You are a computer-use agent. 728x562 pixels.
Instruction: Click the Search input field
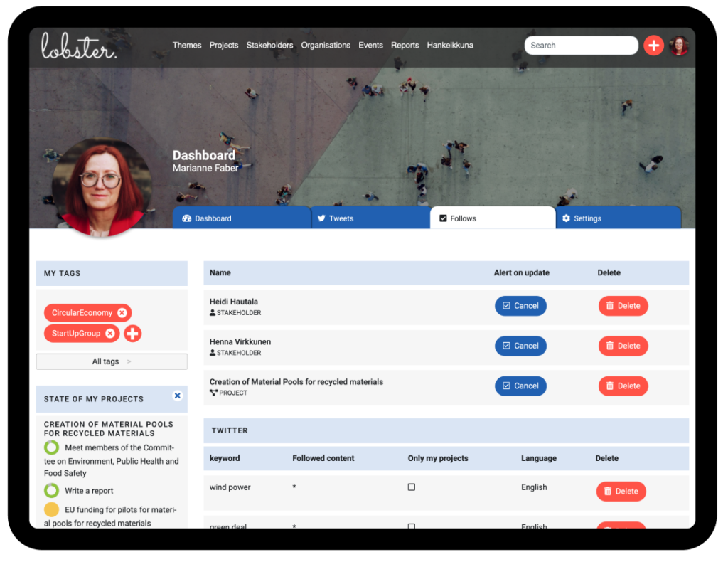pyautogui.click(x=581, y=46)
